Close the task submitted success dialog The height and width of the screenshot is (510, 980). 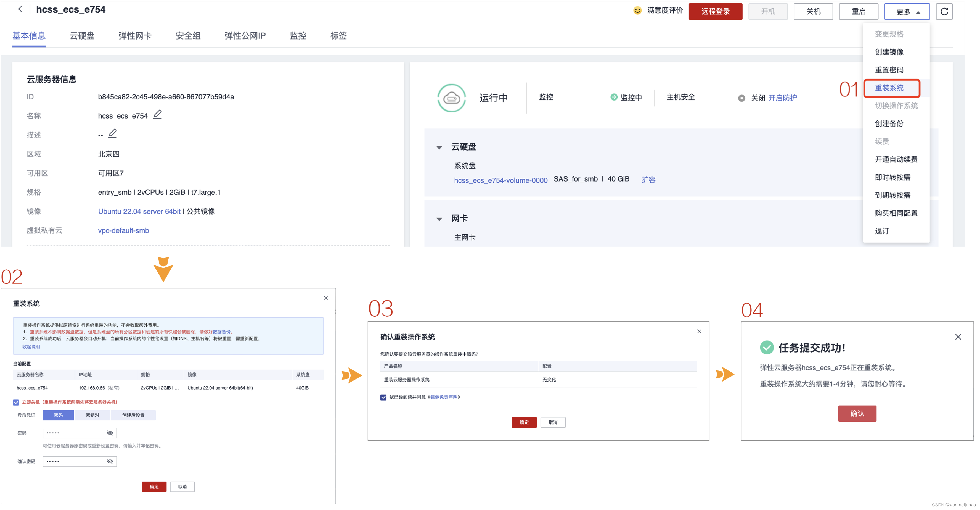pos(958,337)
